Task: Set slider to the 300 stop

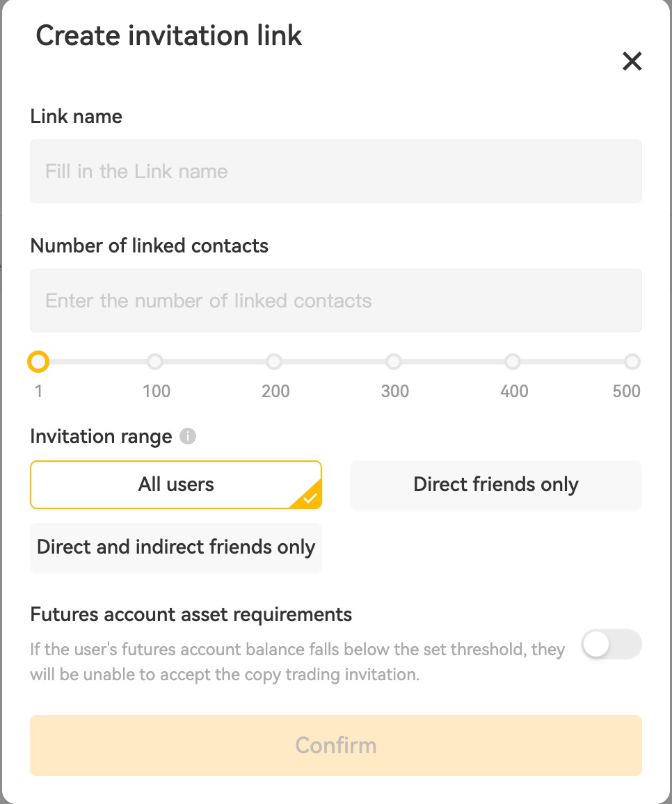Action: tap(394, 362)
